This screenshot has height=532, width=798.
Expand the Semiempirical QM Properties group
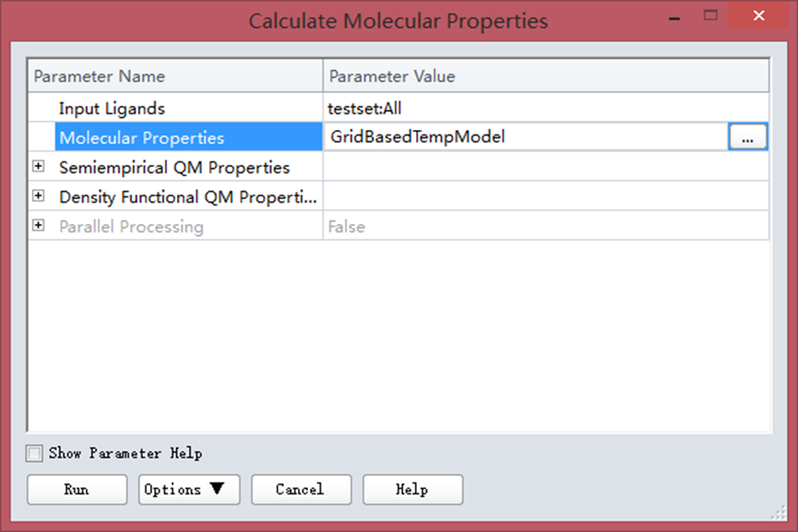pos(38,166)
